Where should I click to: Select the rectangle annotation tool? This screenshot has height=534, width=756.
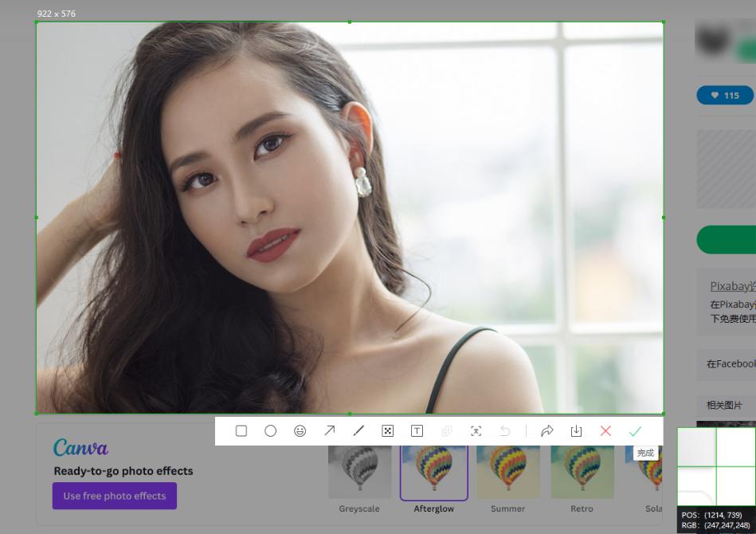[241, 430]
